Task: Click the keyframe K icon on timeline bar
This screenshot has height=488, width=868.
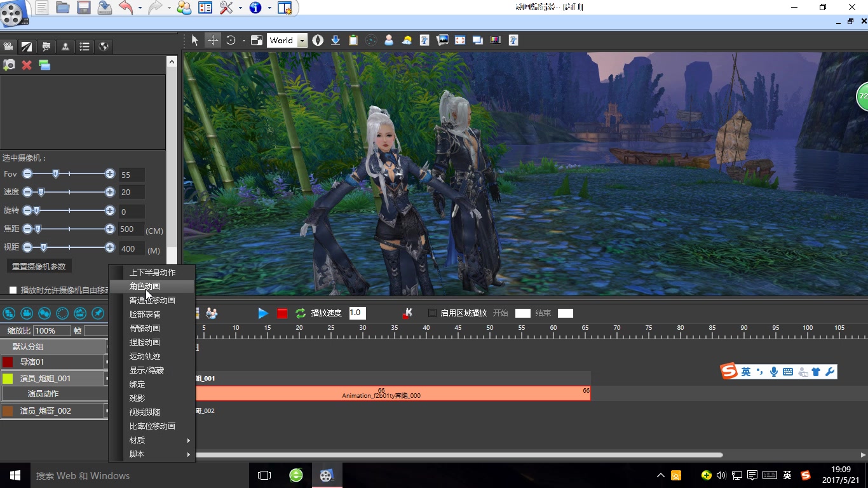Action: tap(407, 313)
